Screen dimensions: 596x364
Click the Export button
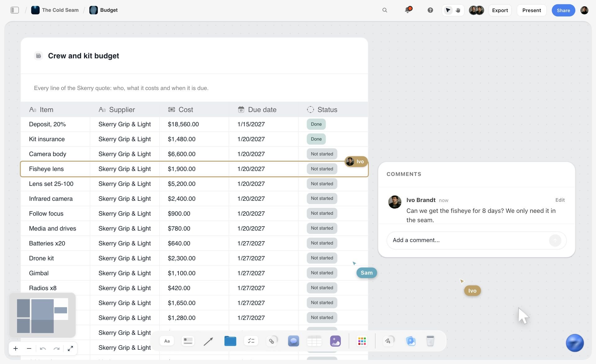[500, 10]
